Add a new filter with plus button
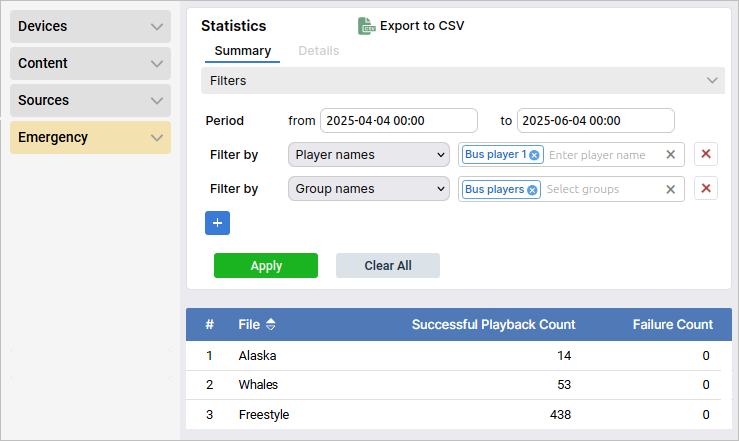This screenshot has width=739, height=441. [x=217, y=223]
